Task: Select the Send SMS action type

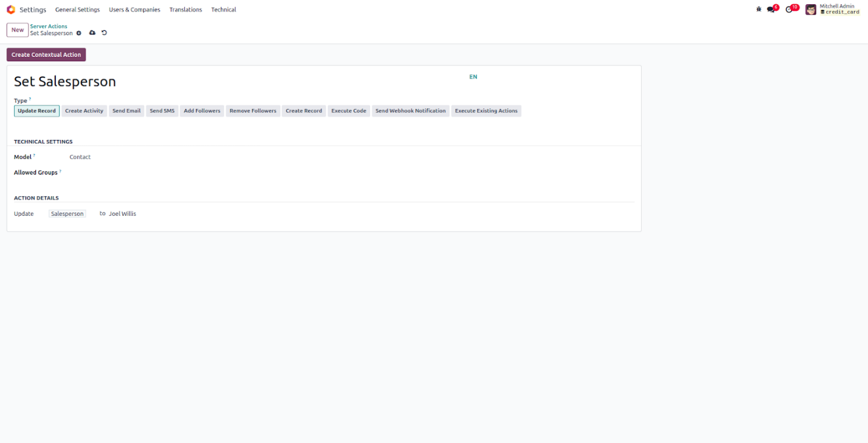Action: [162, 111]
